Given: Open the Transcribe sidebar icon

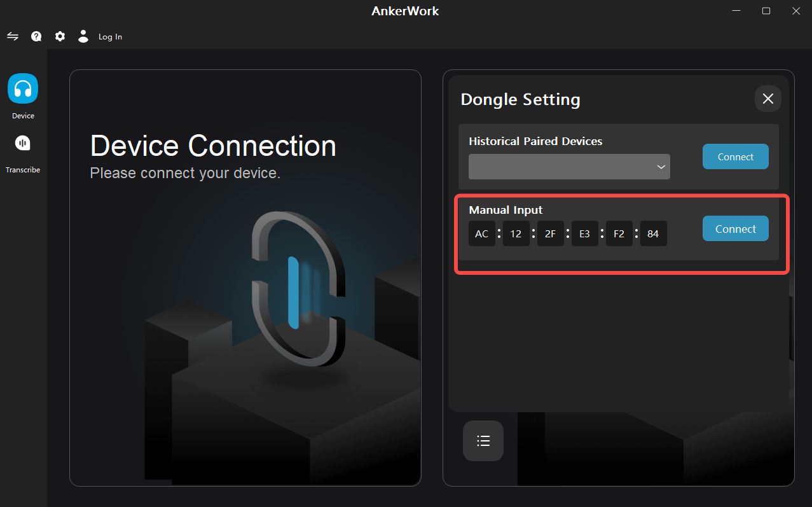Looking at the screenshot, I should [23, 144].
